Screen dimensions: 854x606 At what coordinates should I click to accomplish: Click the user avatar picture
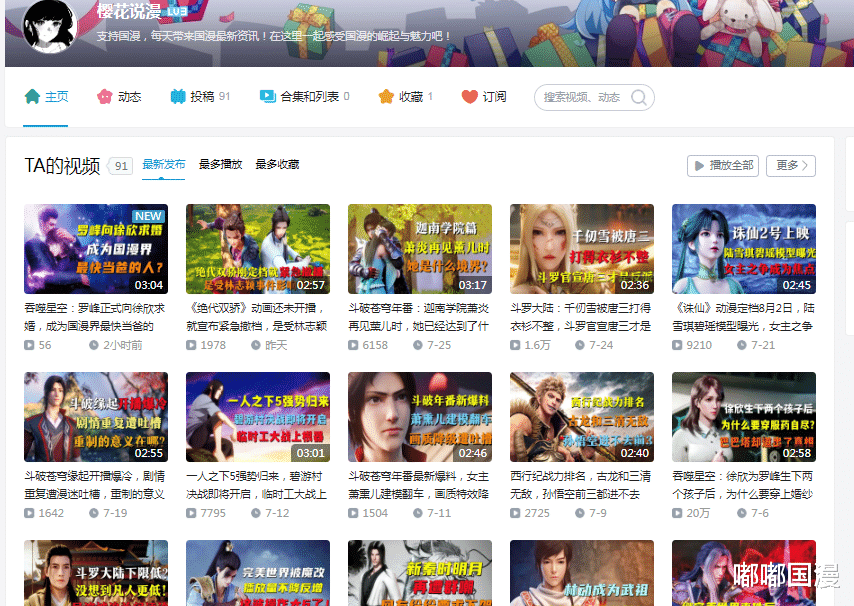point(50,26)
